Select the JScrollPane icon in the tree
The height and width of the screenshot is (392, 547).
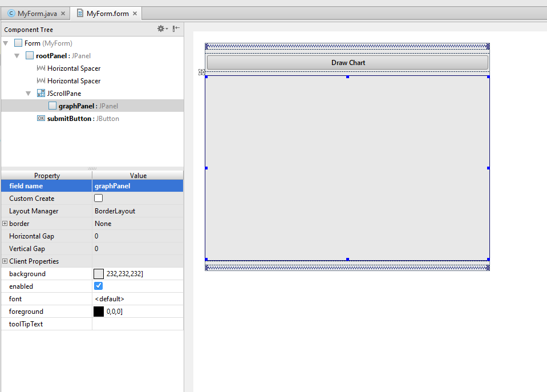[41, 92]
